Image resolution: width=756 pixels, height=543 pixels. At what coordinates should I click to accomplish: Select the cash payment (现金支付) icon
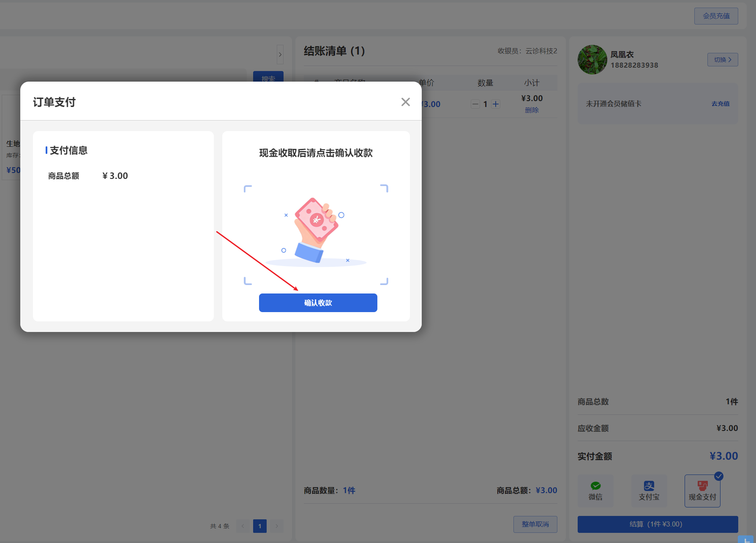(702, 486)
